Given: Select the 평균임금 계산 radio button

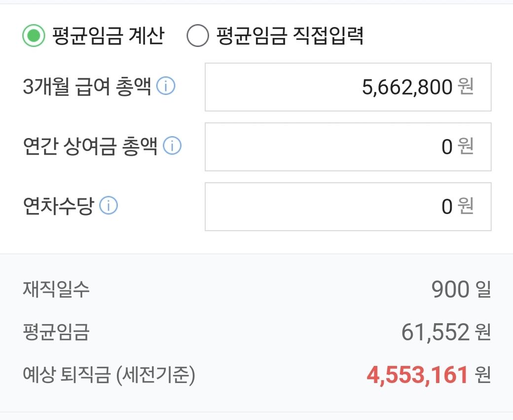Looking at the screenshot, I should pos(34,37).
